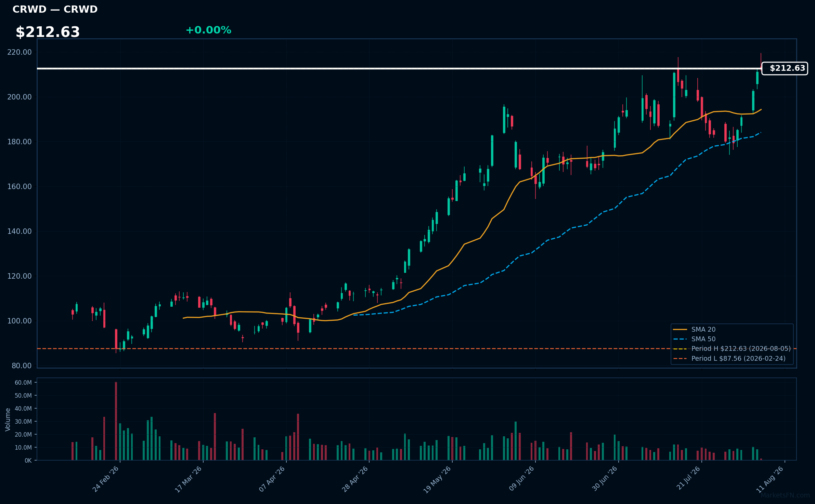Click the blue dashed SMA 50 legend swatch
The height and width of the screenshot is (504, 815).
pyautogui.click(x=680, y=339)
